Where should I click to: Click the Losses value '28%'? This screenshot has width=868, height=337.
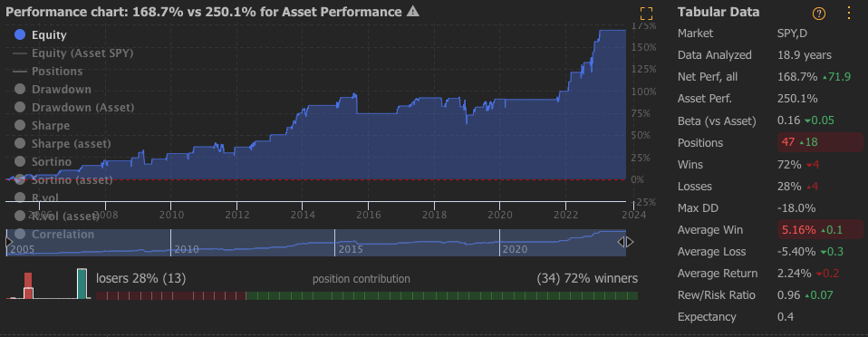point(789,187)
